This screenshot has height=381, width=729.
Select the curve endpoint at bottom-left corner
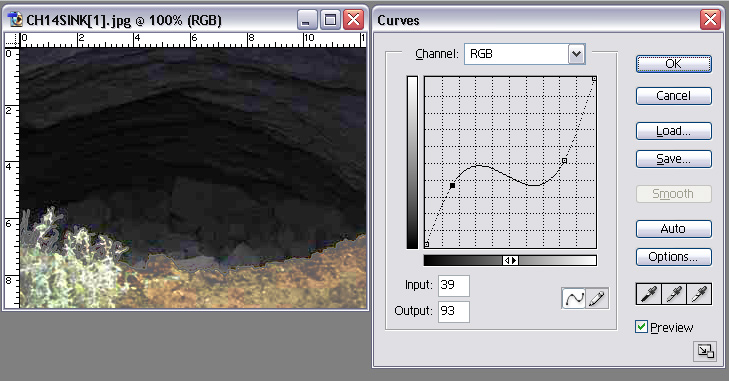(x=426, y=244)
